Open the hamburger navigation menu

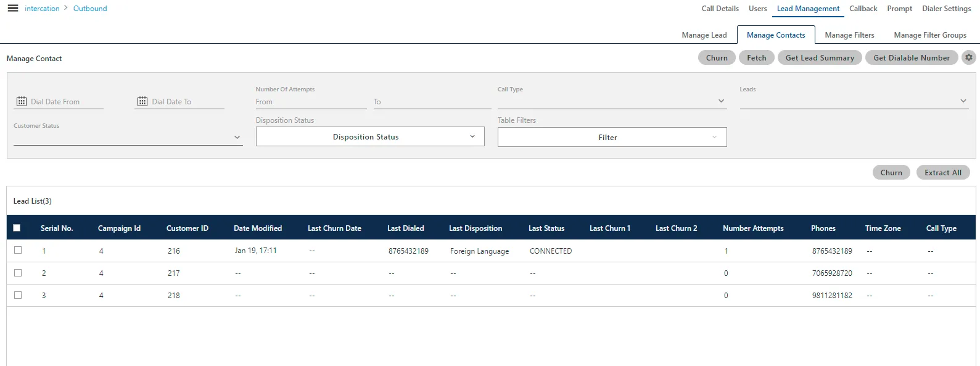coord(13,9)
